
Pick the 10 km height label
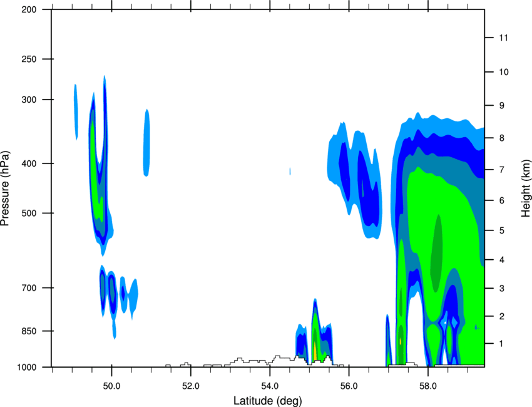click(504, 72)
